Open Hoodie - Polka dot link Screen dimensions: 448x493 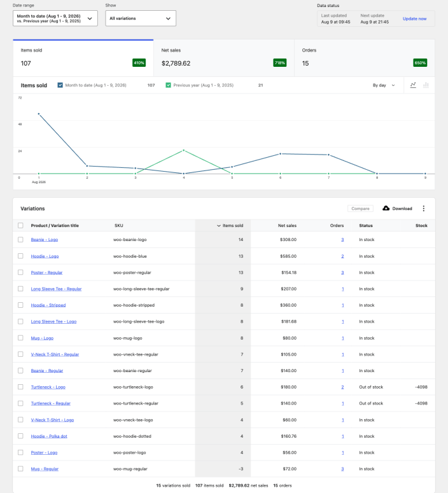tap(49, 436)
